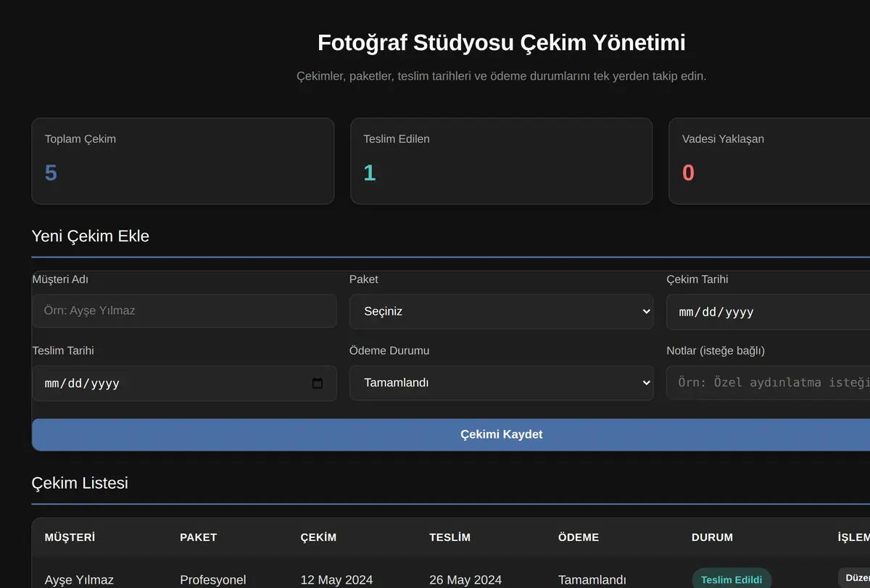Click the PAKET column header
This screenshot has height=588, width=870.
click(199, 537)
